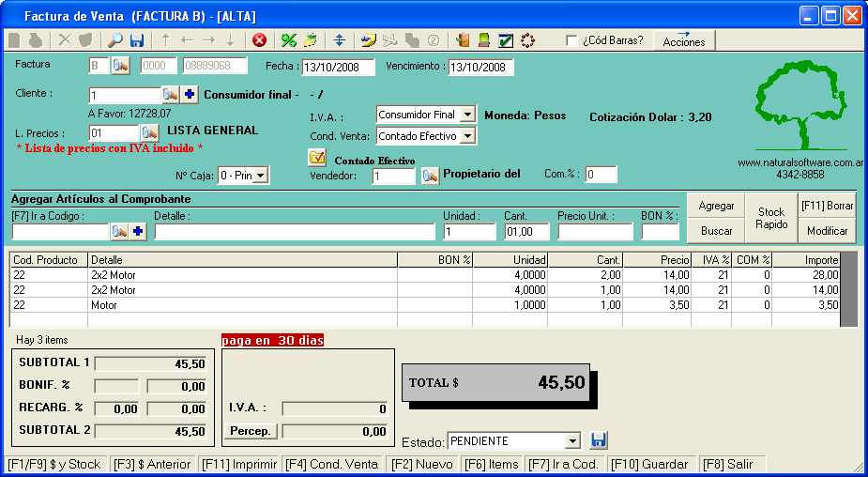The height and width of the screenshot is (477, 868).
Task: Open the product code lookup icon
Action: tap(119, 232)
